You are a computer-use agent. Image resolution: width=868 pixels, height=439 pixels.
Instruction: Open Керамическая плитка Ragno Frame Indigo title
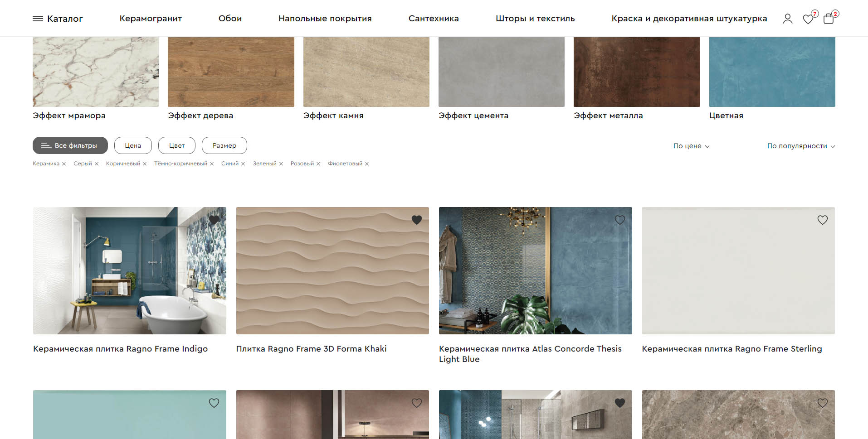120,349
